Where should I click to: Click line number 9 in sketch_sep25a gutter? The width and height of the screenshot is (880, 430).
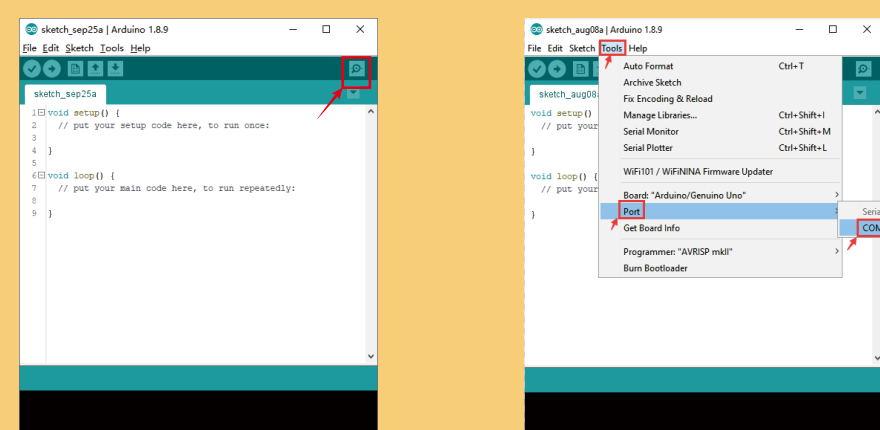tap(34, 214)
